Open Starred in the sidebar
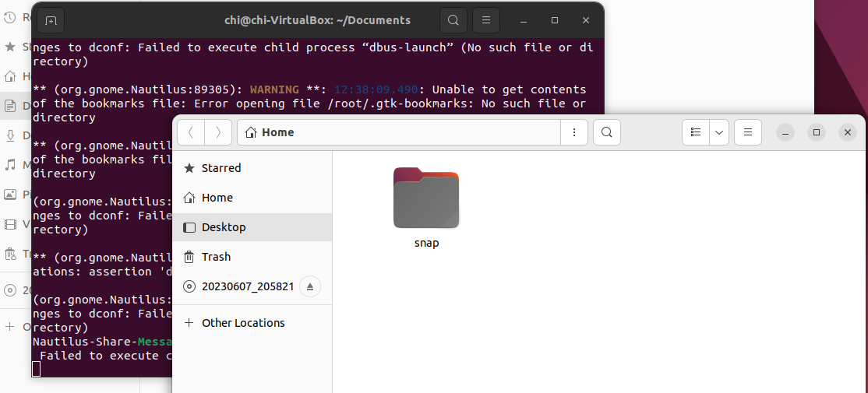This screenshot has height=393, width=868. 221,168
